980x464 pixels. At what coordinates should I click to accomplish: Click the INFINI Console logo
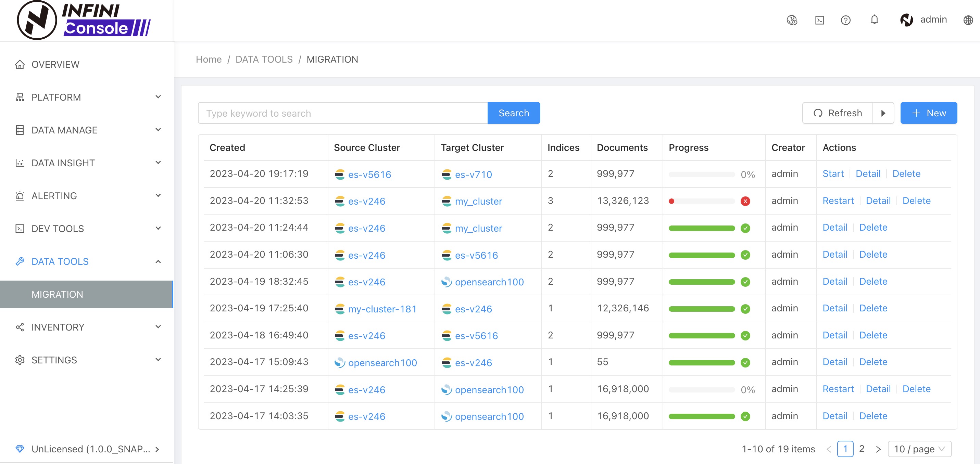click(x=84, y=21)
